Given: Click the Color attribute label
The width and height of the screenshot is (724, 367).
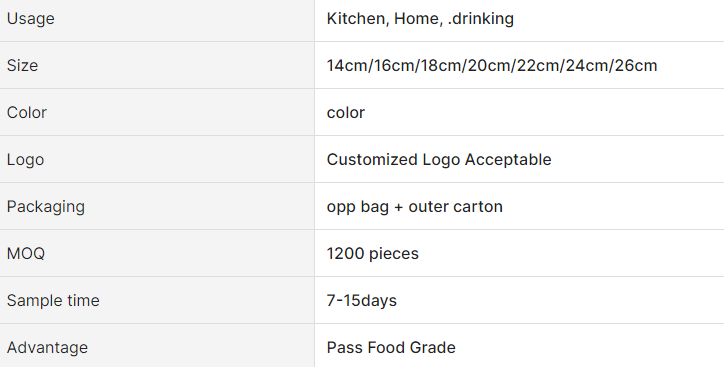Looking at the screenshot, I should [27, 113].
